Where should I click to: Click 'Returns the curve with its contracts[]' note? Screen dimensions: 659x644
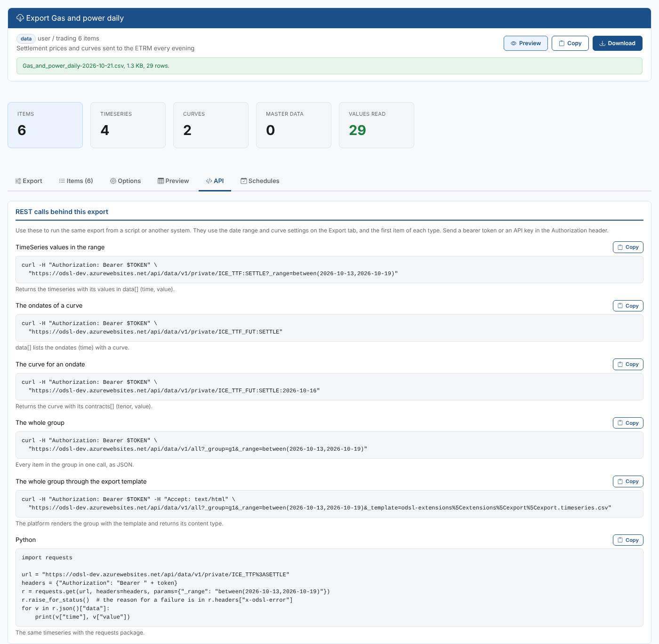tap(84, 406)
